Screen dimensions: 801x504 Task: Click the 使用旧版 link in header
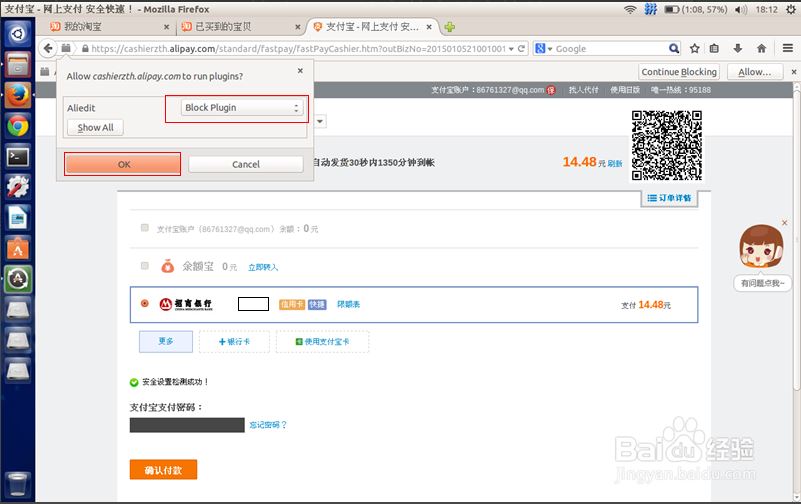coord(625,90)
